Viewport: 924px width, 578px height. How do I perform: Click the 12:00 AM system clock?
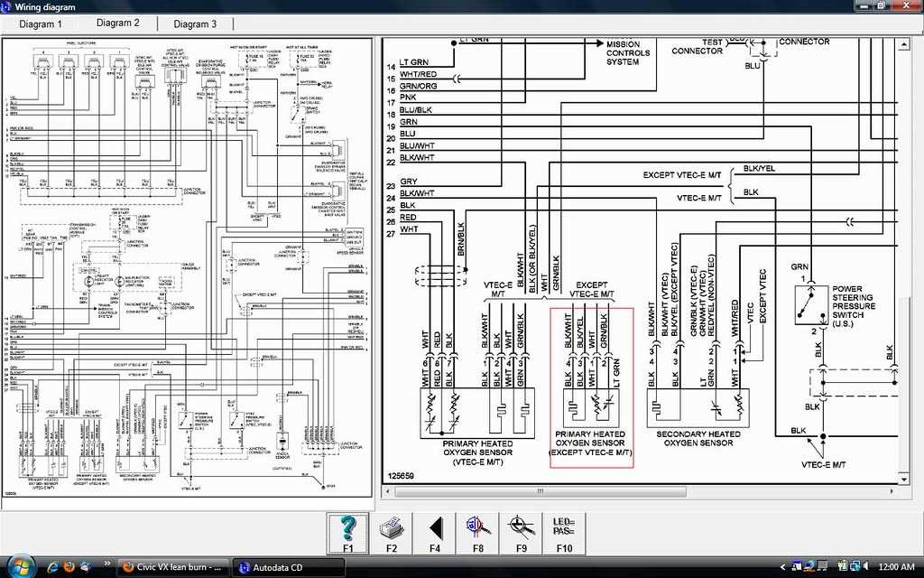[x=896, y=567]
